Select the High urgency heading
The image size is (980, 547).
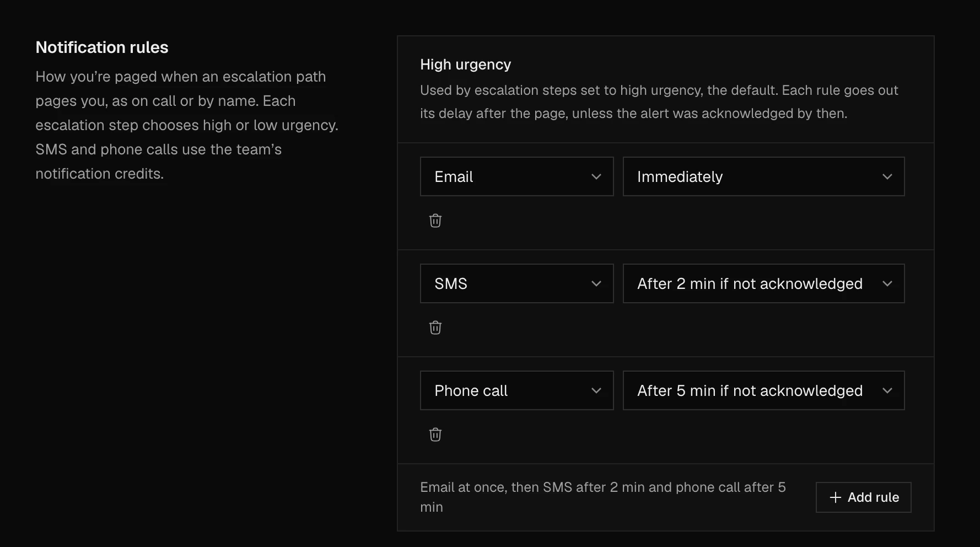pos(466,65)
